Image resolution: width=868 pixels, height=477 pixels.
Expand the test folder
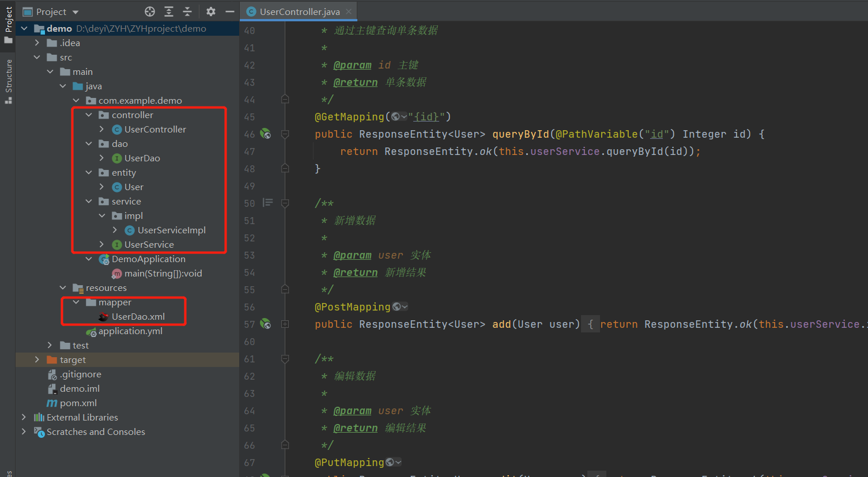tap(50, 345)
